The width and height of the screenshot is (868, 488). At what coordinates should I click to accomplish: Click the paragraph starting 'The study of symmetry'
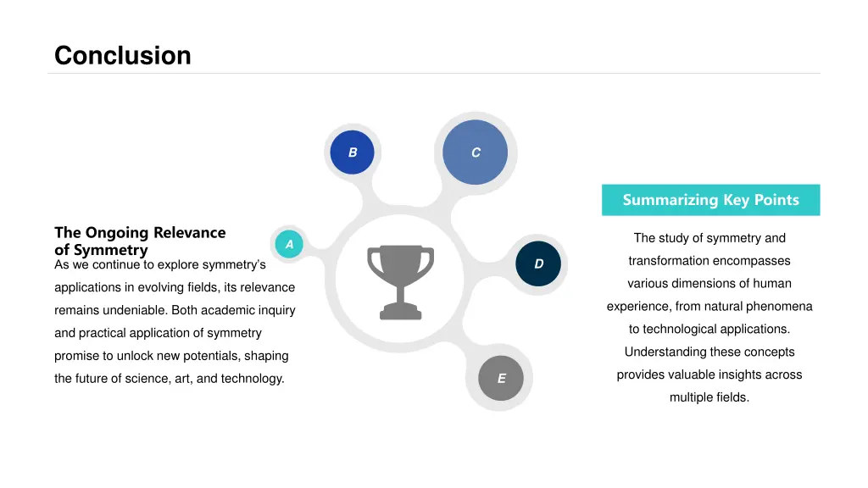coord(709,318)
